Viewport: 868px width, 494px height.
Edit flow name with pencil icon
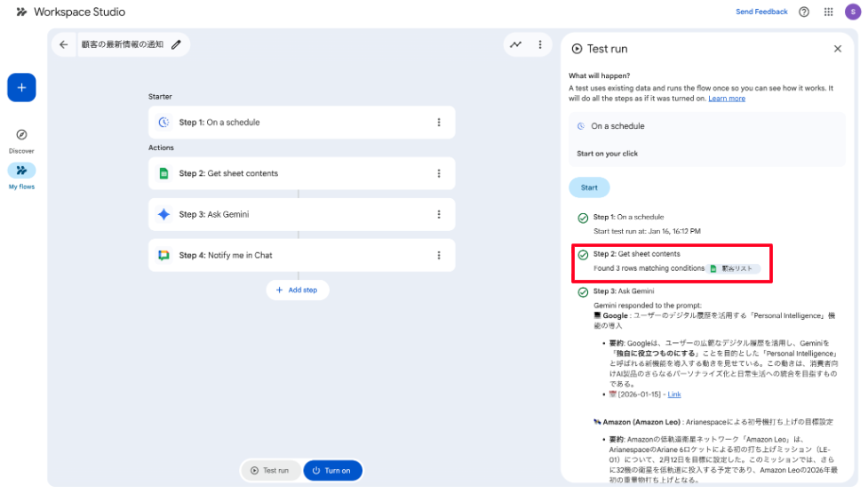176,44
